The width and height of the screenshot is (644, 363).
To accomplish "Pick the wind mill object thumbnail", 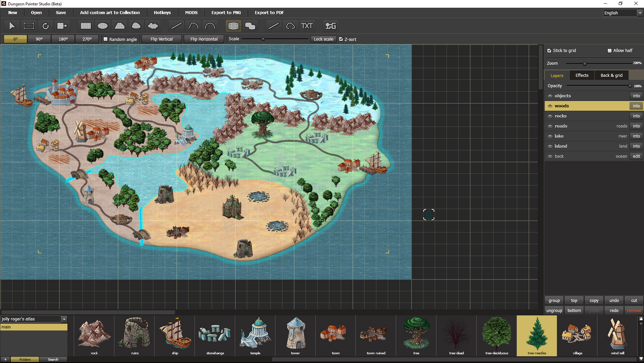I will (x=617, y=335).
